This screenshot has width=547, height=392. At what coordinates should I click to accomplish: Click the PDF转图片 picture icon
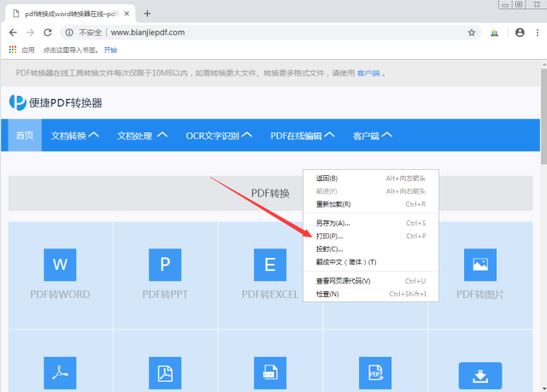[x=480, y=265]
